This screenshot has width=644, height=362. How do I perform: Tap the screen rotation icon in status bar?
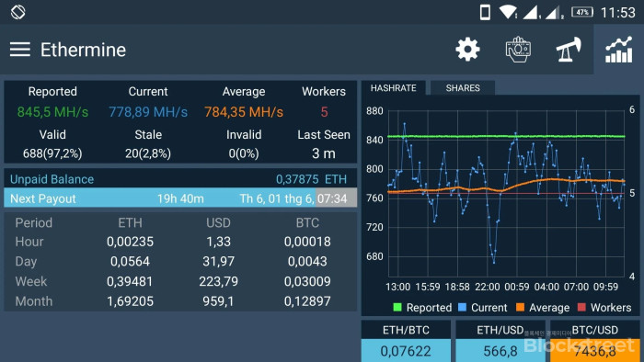click(18, 12)
